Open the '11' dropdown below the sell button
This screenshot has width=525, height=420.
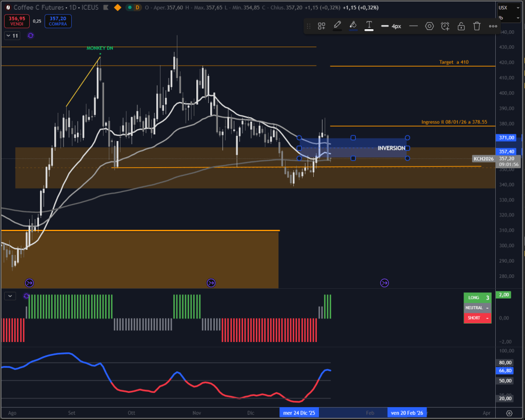click(x=11, y=35)
